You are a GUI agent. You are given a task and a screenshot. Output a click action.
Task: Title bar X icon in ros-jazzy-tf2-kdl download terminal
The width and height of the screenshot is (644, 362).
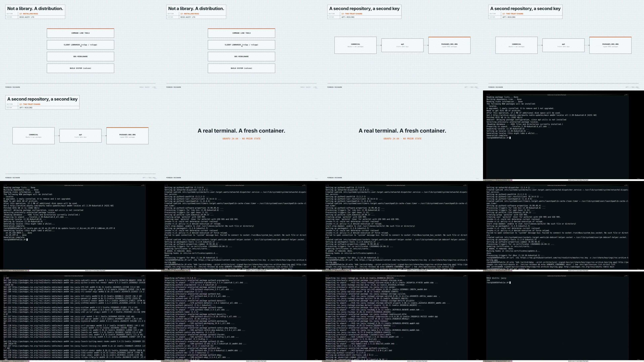point(6,276)
